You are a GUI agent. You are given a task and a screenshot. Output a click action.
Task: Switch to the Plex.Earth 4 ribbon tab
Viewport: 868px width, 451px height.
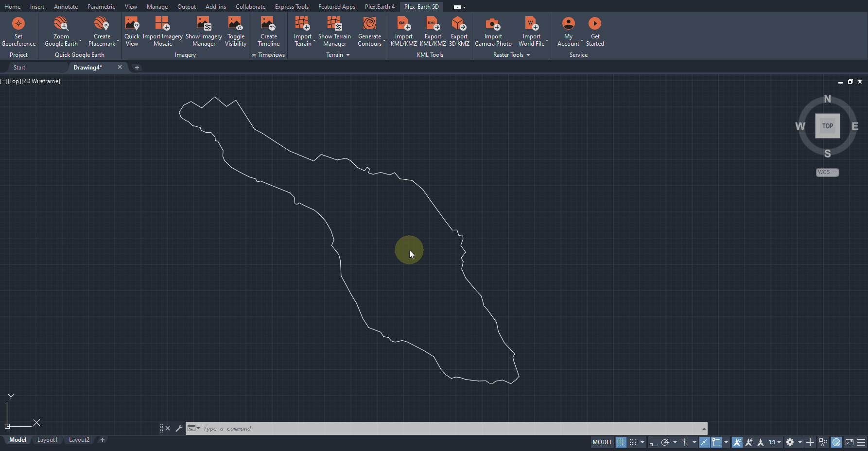pos(380,7)
